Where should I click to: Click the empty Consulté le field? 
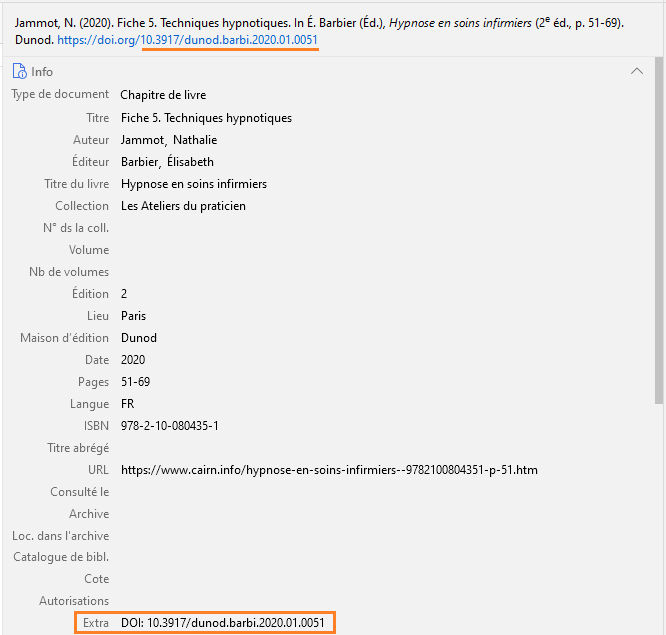coord(382,492)
